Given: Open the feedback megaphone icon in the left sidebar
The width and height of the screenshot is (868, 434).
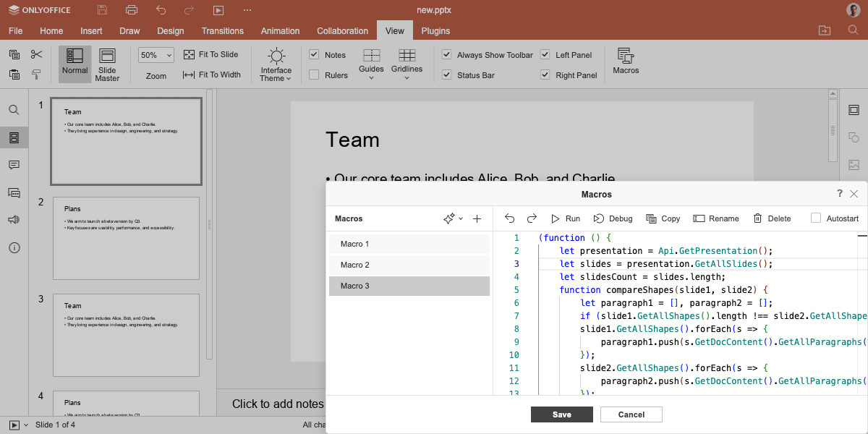Looking at the screenshot, I should pyautogui.click(x=14, y=220).
